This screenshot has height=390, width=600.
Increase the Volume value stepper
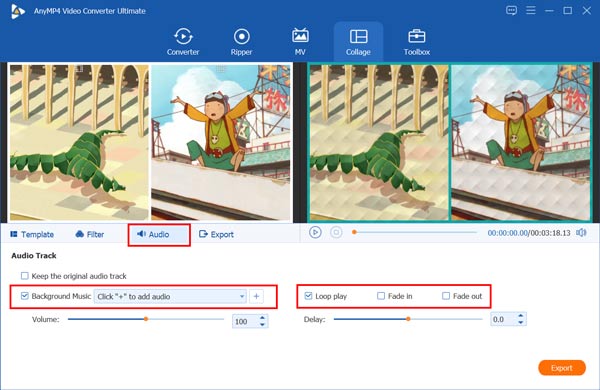tap(262, 318)
